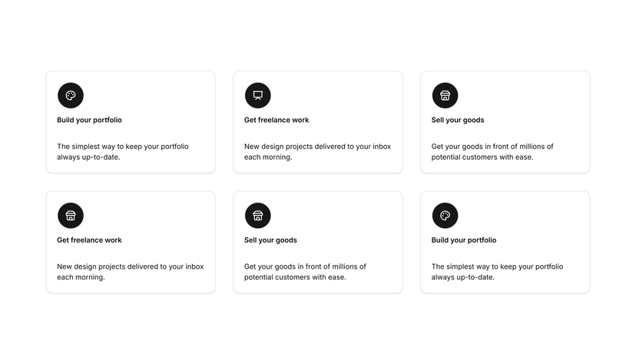
Task: Click the palette icon in the top-row portfolio card
Action: pyautogui.click(x=71, y=96)
